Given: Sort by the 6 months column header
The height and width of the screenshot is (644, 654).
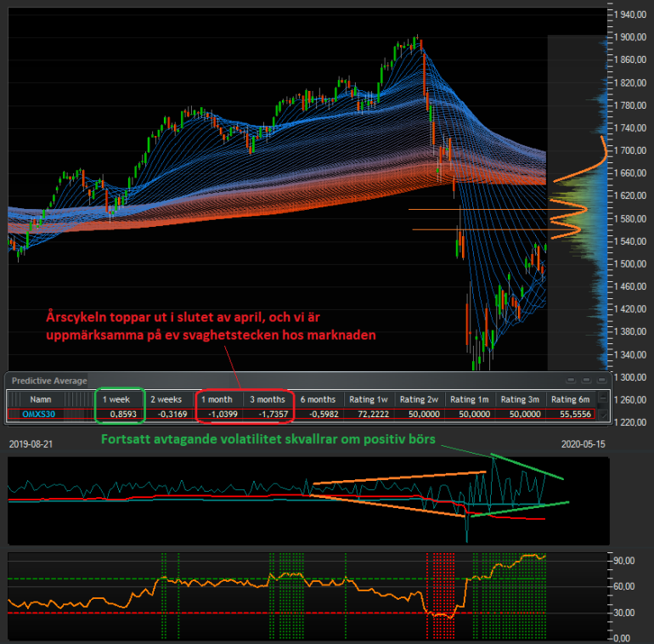Looking at the screenshot, I should click(x=318, y=399).
